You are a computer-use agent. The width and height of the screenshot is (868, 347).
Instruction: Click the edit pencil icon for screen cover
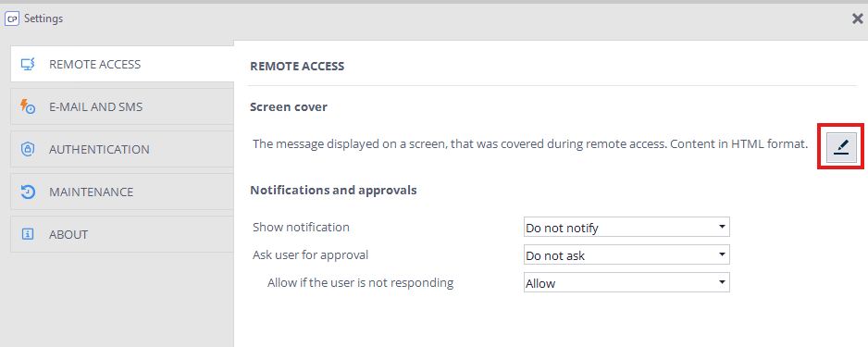[x=841, y=147]
